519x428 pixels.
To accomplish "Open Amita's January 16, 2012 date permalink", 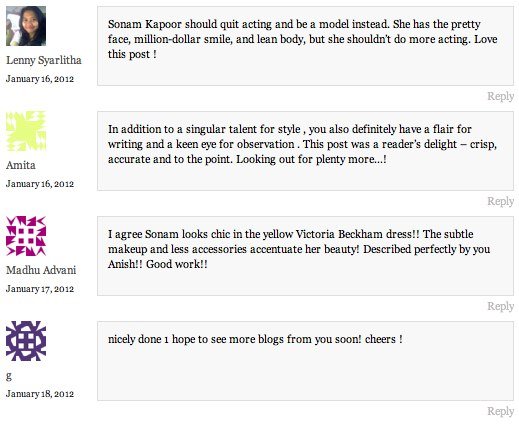I will point(40,184).
